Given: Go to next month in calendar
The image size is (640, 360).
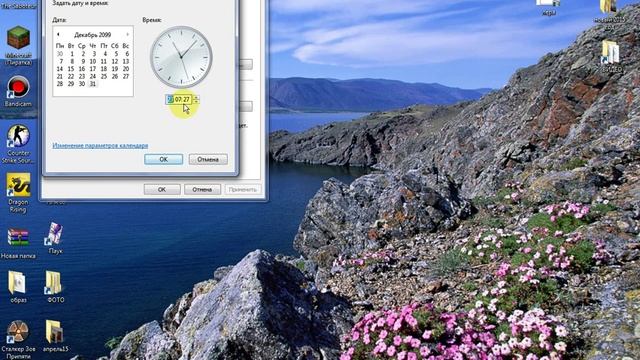Looking at the screenshot, I should (x=128, y=34).
